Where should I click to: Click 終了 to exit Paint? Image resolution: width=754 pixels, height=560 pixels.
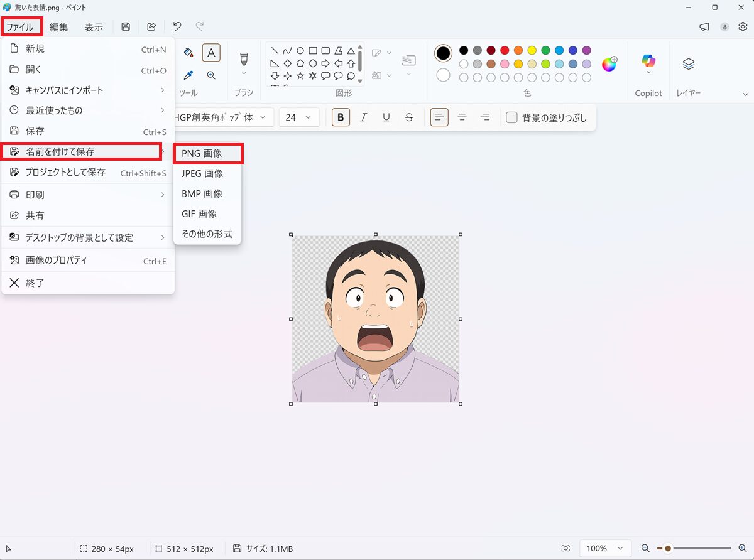(x=35, y=283)
